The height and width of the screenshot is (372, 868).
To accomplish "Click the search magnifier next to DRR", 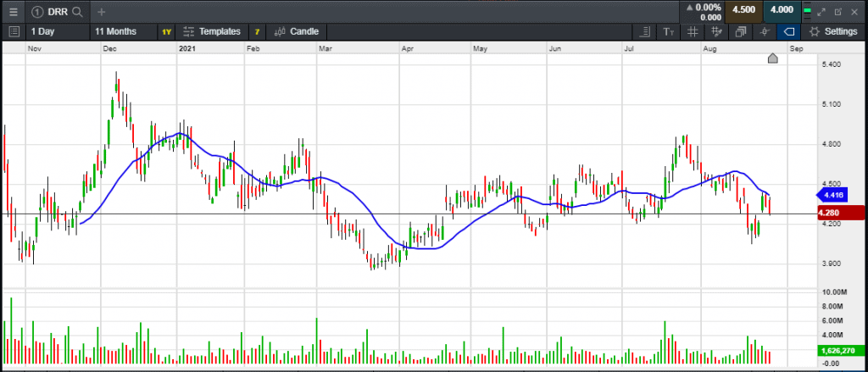I will point(77,12).
